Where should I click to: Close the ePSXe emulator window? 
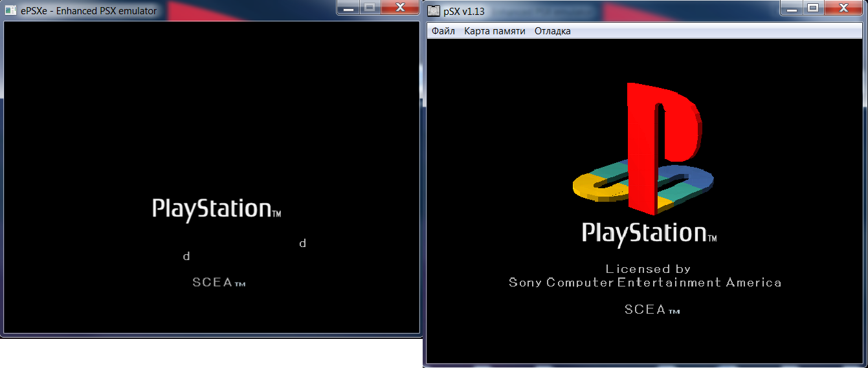pyautogui.click(x=400, y=7)
